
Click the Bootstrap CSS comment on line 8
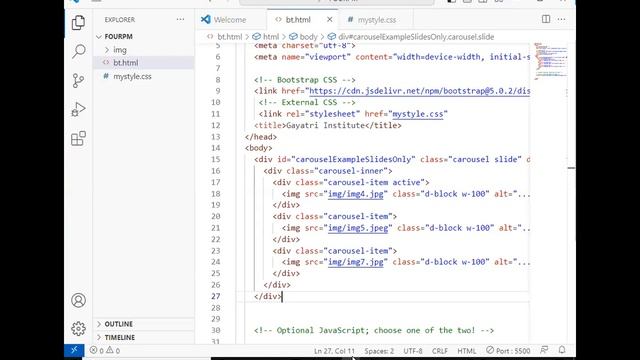[304, 80]
